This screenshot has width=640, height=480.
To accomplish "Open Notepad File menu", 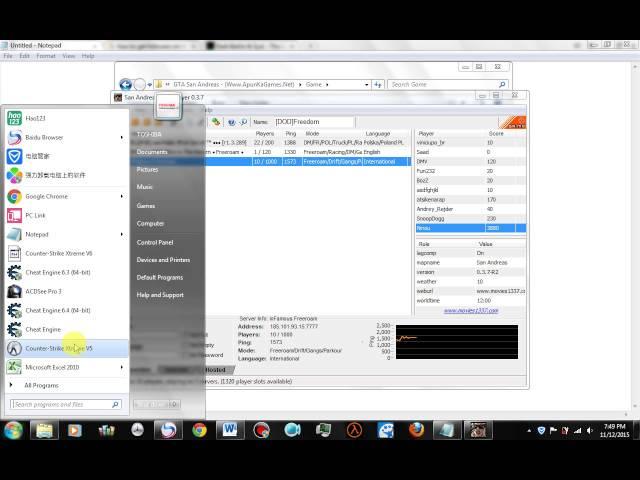I will [x=8, y=56].
